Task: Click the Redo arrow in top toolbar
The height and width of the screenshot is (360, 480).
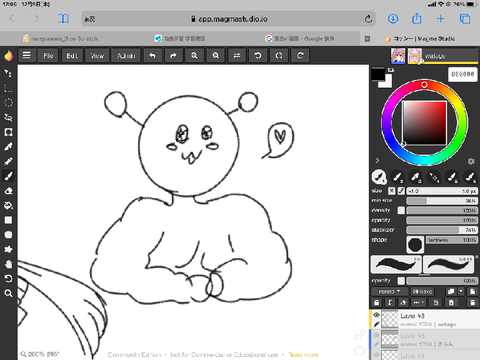Action: pyautogui.click(x=173, y=56)
